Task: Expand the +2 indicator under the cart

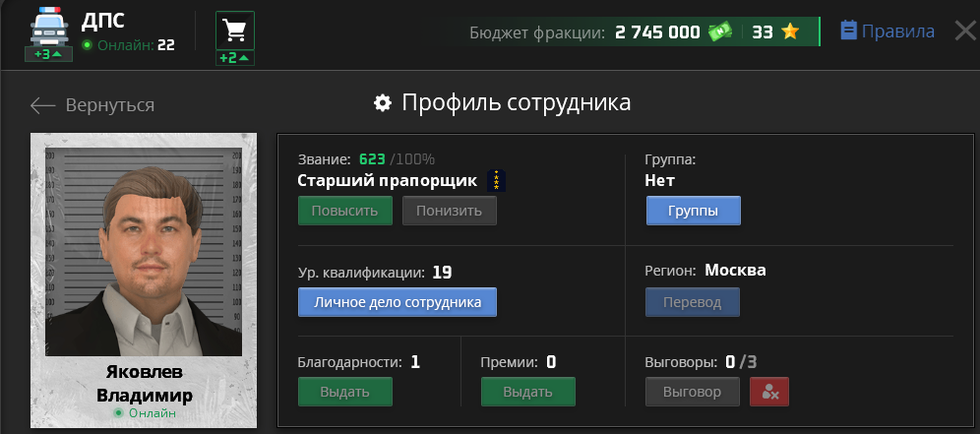Action: pyautogui.click(x=234, y=58)
